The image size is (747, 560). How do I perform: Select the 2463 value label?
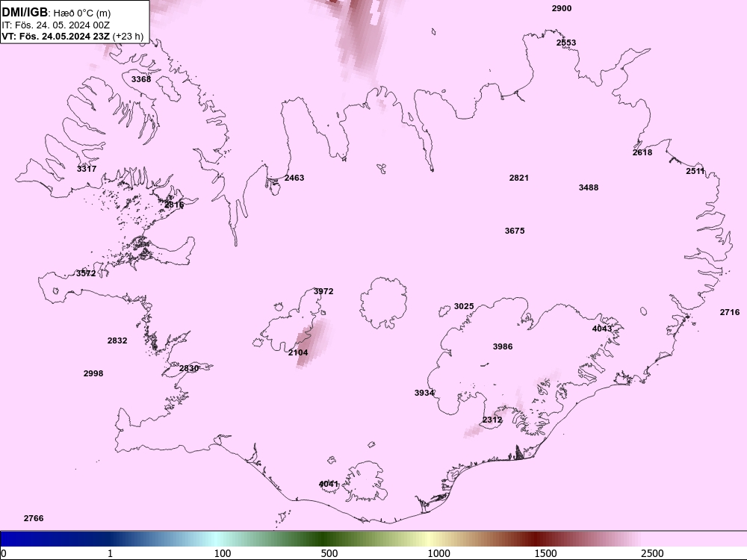click(x=294, y=178)
